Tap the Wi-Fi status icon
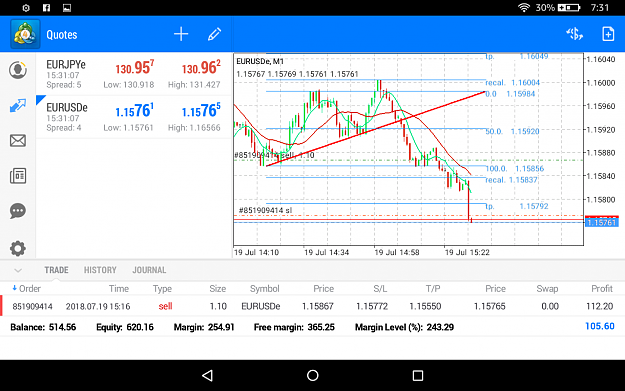 524,8
